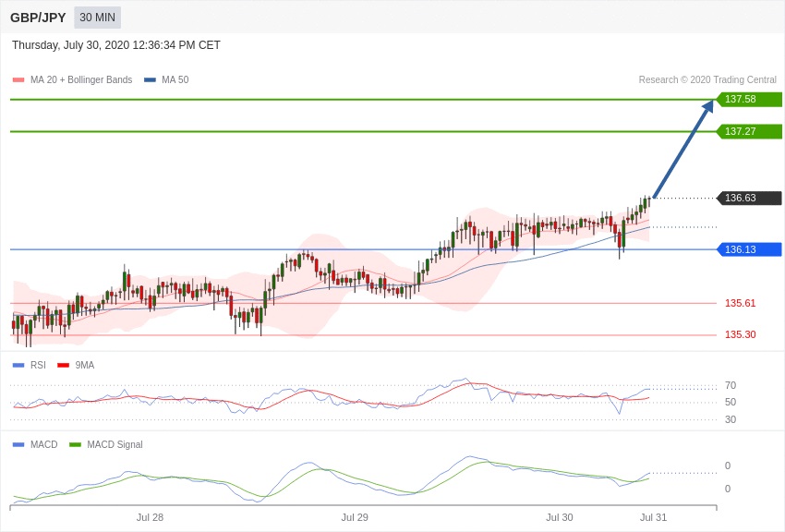Click the MA 20 + Bollinger Bands legend swatch

(x=18, y=79)
